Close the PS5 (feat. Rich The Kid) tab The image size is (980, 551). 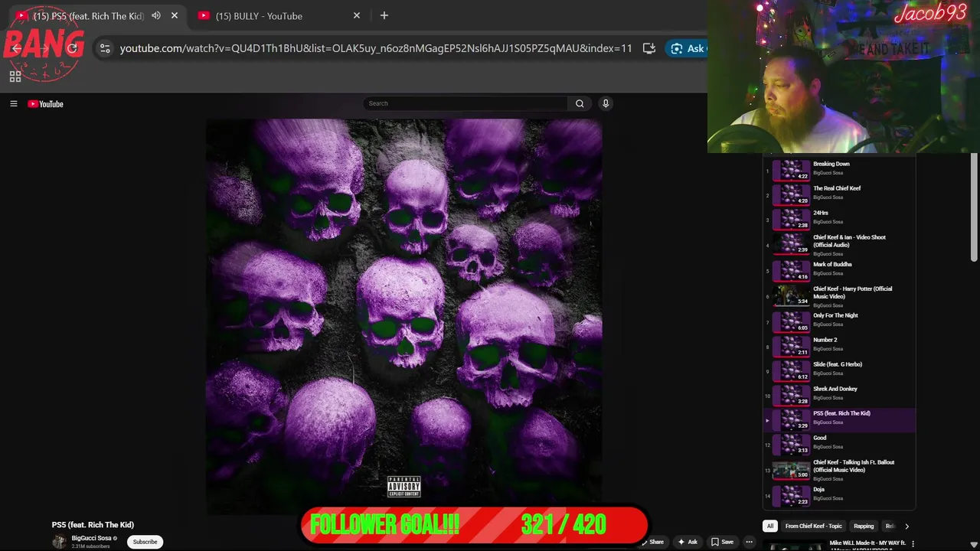[x=175, y=15]
